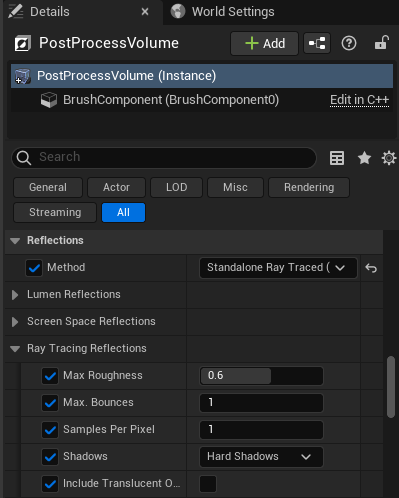Screen dimensions: 399x498
Task: Click the Max Roughness 0.6 slider
Action: (x=261, y=376)
